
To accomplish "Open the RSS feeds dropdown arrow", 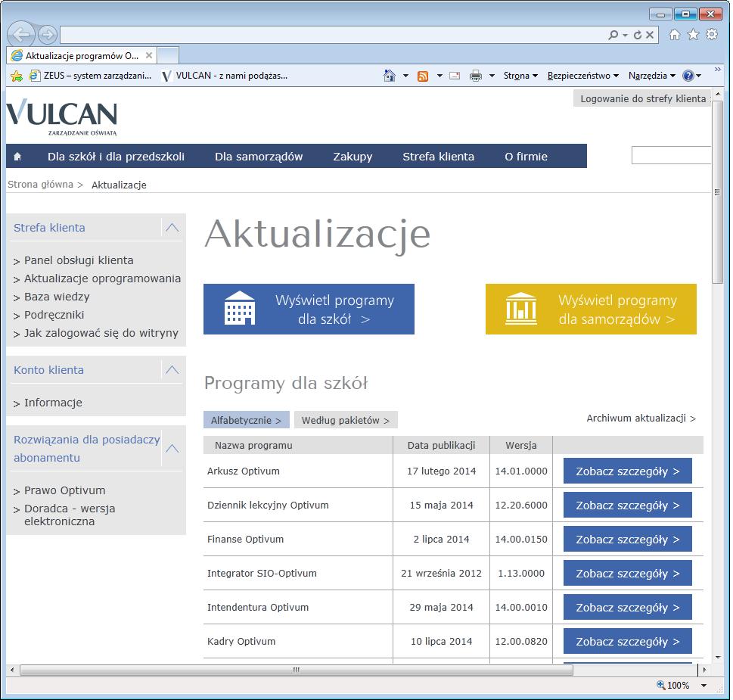I will point(439,76).
